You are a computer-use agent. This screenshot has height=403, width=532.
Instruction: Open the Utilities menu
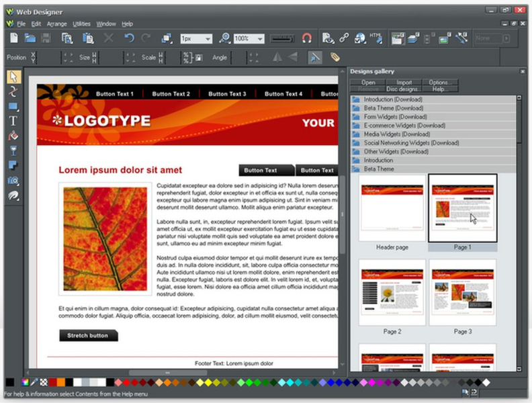coord(81,24)
